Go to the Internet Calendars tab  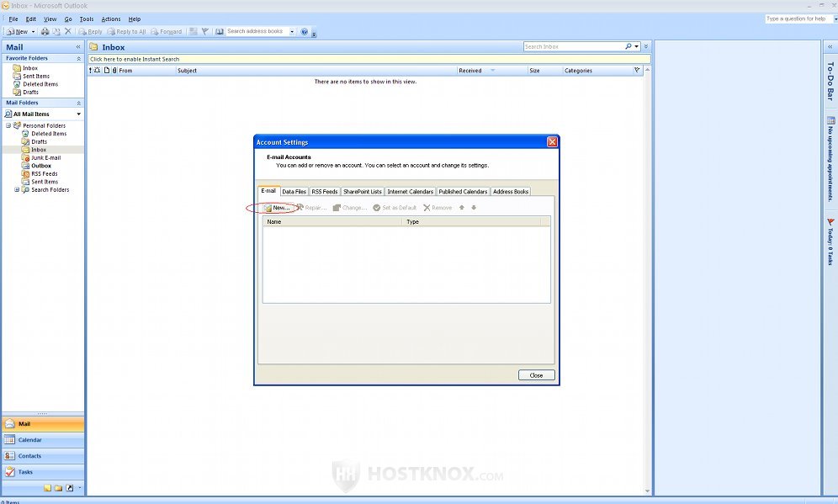tap(410, 191)
